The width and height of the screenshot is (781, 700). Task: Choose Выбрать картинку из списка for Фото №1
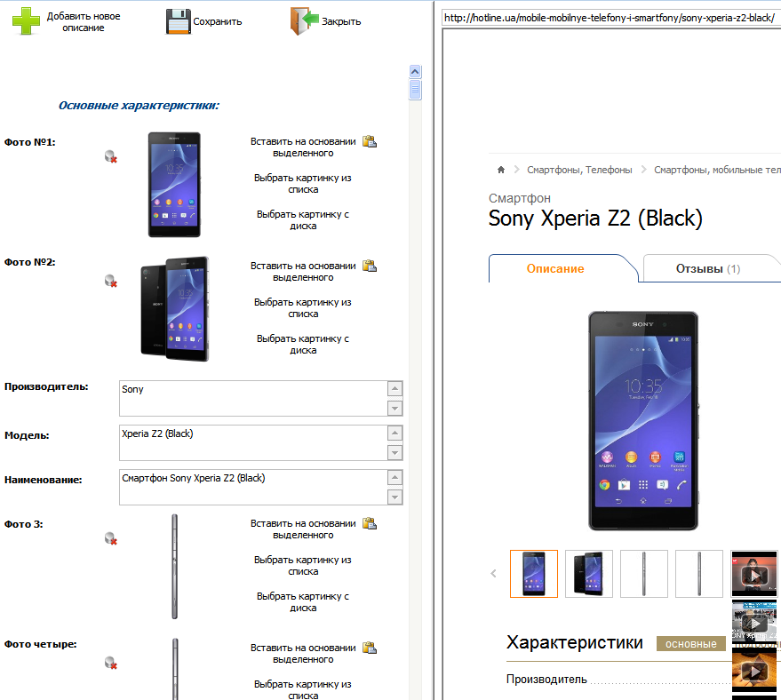point(303,184)
